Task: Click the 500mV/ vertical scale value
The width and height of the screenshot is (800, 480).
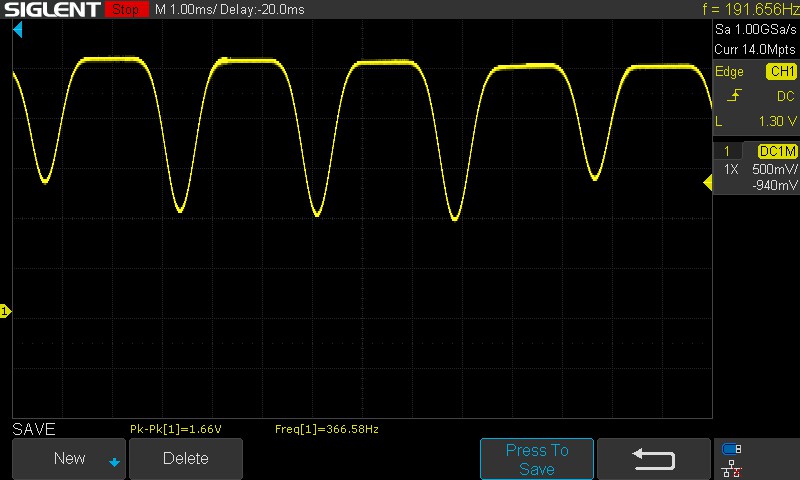Action: (774, 169)
